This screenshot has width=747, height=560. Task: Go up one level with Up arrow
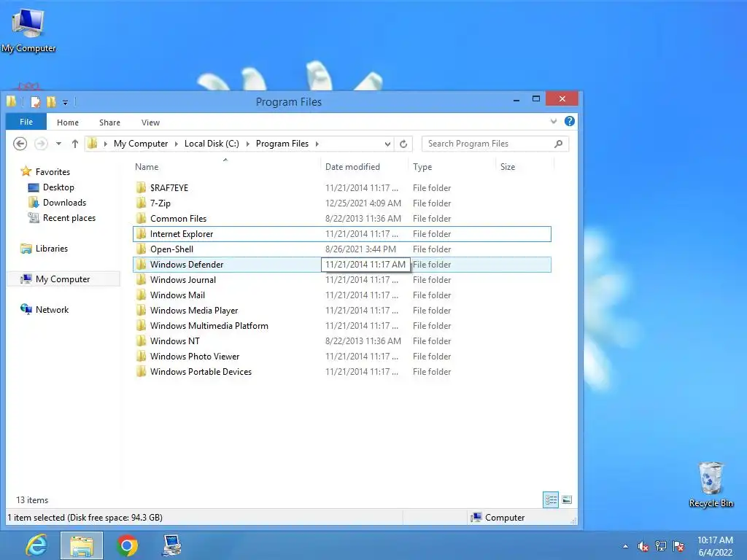click(x=75, y=144)
